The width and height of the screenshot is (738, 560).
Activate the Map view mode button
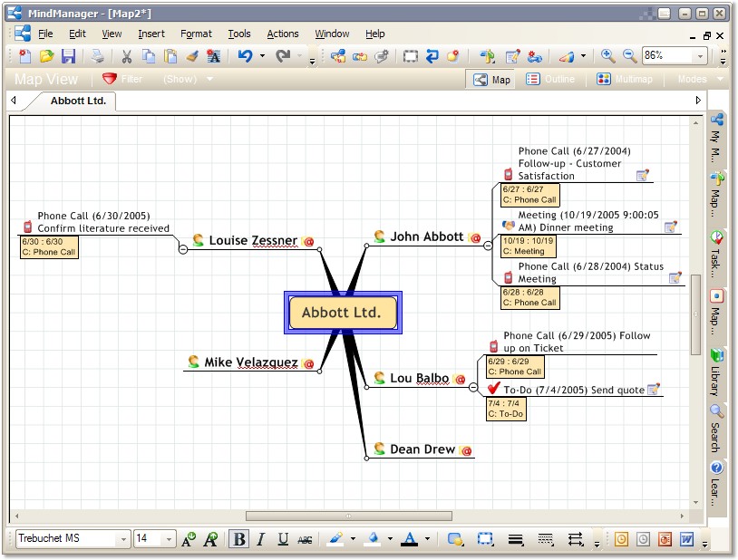pyautogui.click(x=491, y=80)
